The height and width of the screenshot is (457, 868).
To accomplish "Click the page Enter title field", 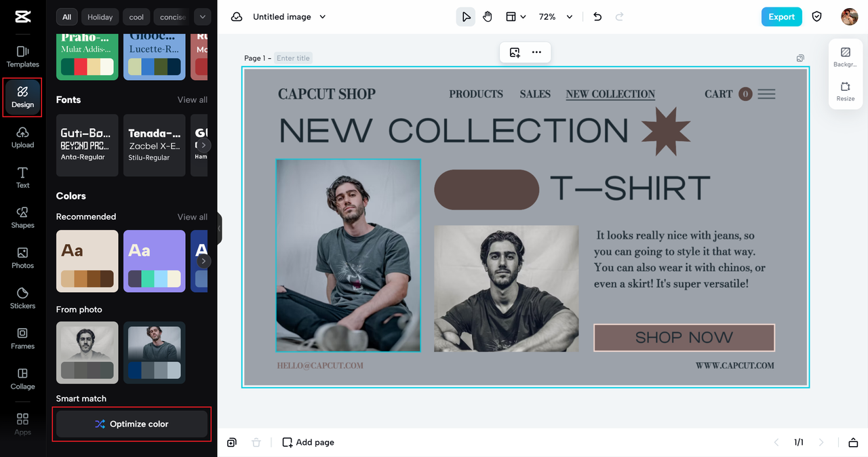I will [x=294, y=58].
